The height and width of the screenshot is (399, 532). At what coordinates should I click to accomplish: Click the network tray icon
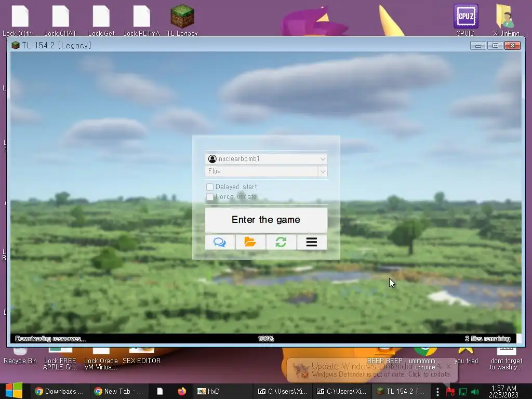(463, 392)
